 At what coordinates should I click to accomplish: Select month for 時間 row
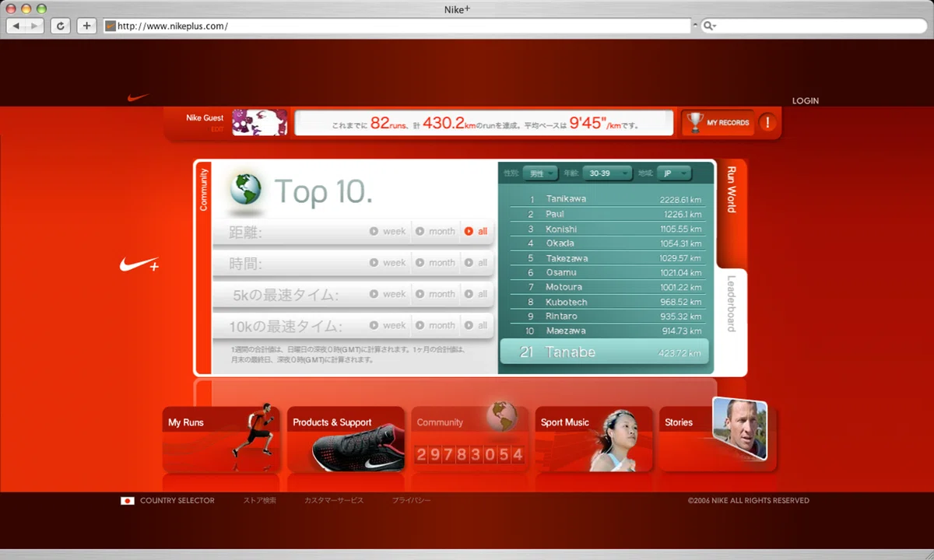tap(435, 263)
